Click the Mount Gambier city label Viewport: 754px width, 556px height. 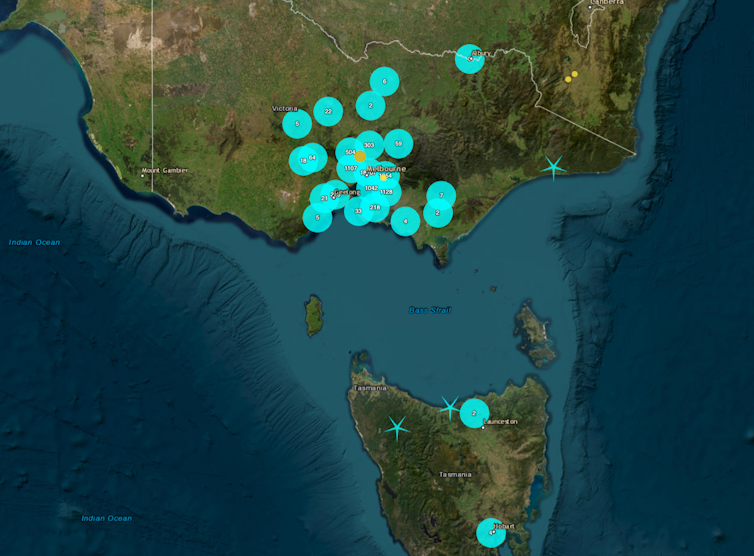click(x=164, y=171)
